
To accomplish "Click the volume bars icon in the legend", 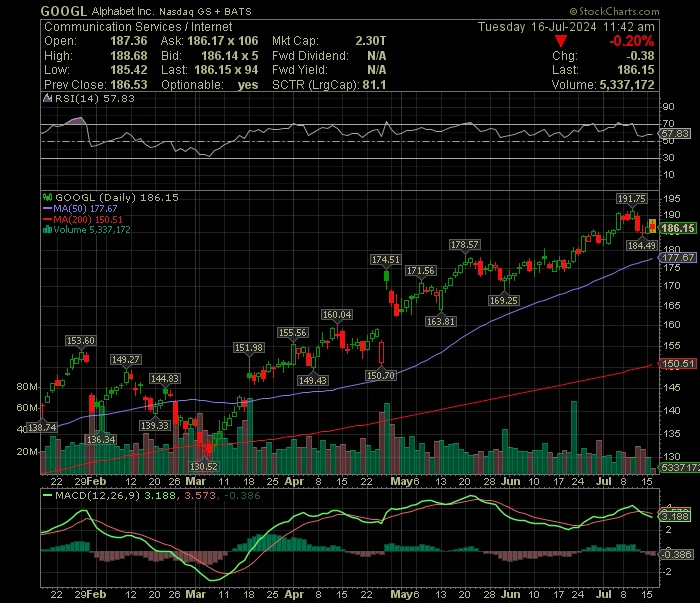I will pos(47,230).
